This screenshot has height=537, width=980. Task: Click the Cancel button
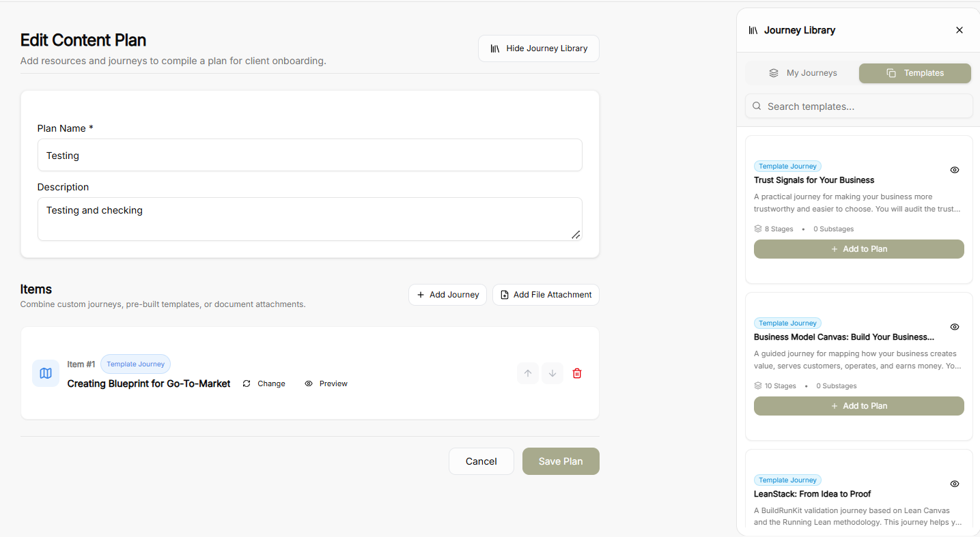coord(481,461)
